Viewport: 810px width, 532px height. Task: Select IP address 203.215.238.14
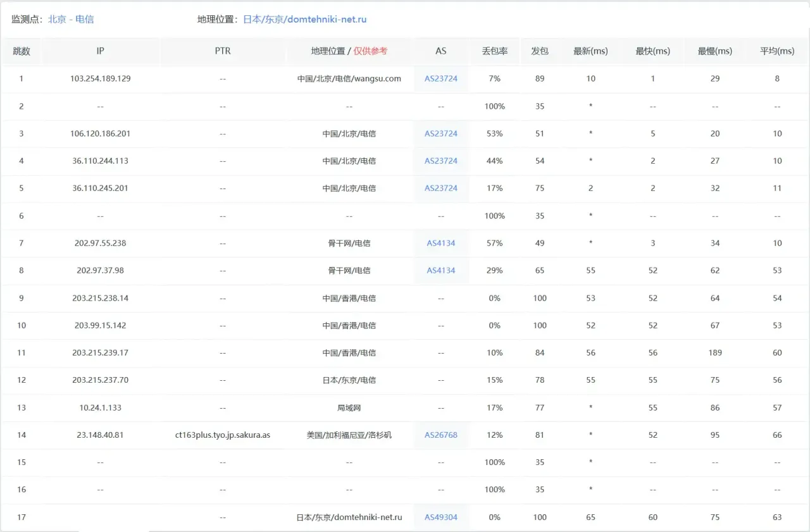click(x=101, y=298)
